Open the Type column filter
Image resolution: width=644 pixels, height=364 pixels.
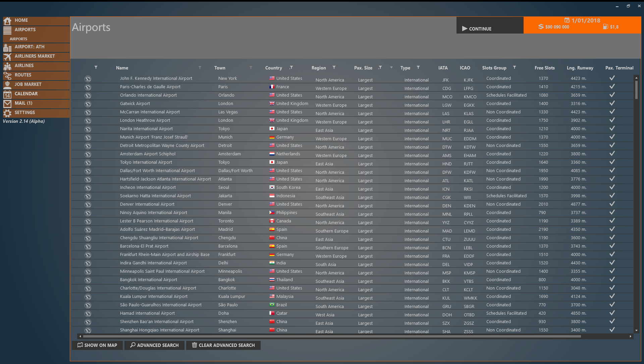coord(418,67)
